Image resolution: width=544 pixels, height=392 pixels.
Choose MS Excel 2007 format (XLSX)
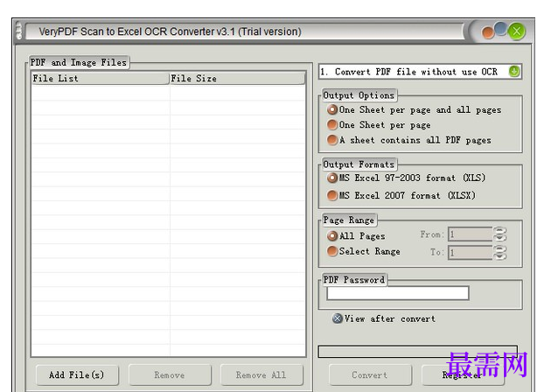401,195
